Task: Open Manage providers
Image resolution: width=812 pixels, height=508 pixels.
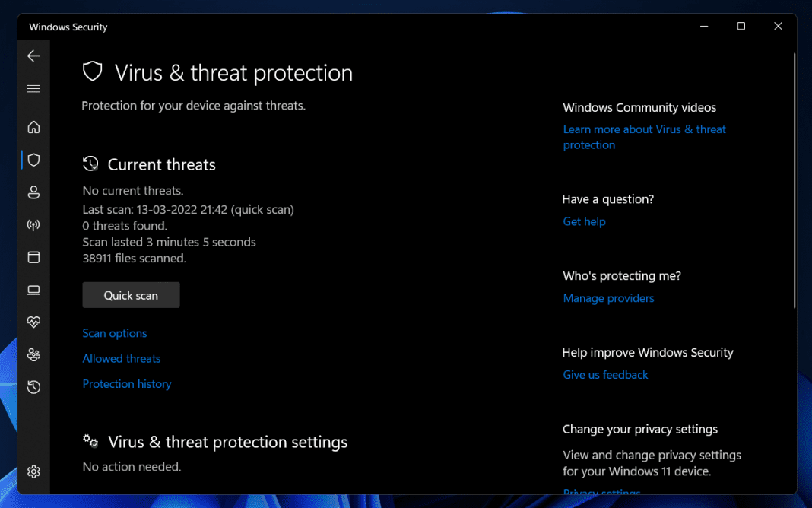Action: click(x=608, y=298)
